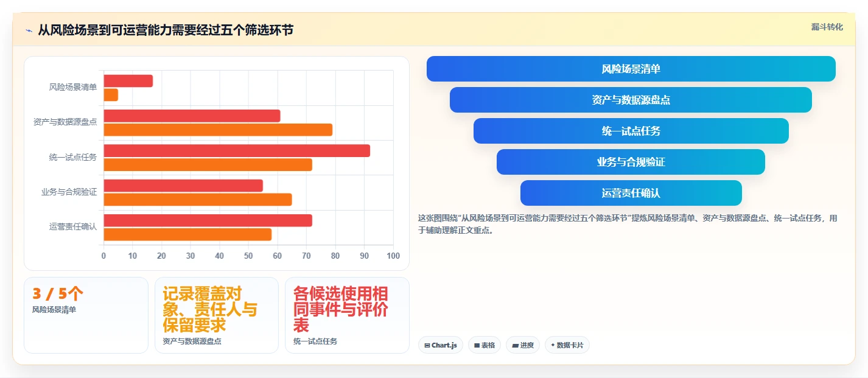Click the orange bar for 资产与数据源盘点

(x=219, y=130)
